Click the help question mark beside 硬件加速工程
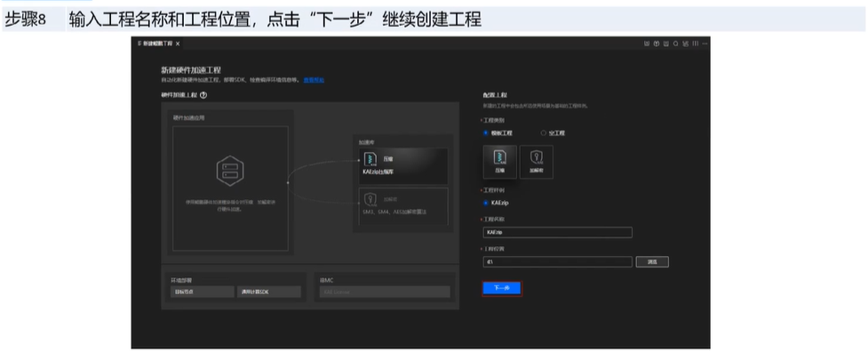 (203, 95)
